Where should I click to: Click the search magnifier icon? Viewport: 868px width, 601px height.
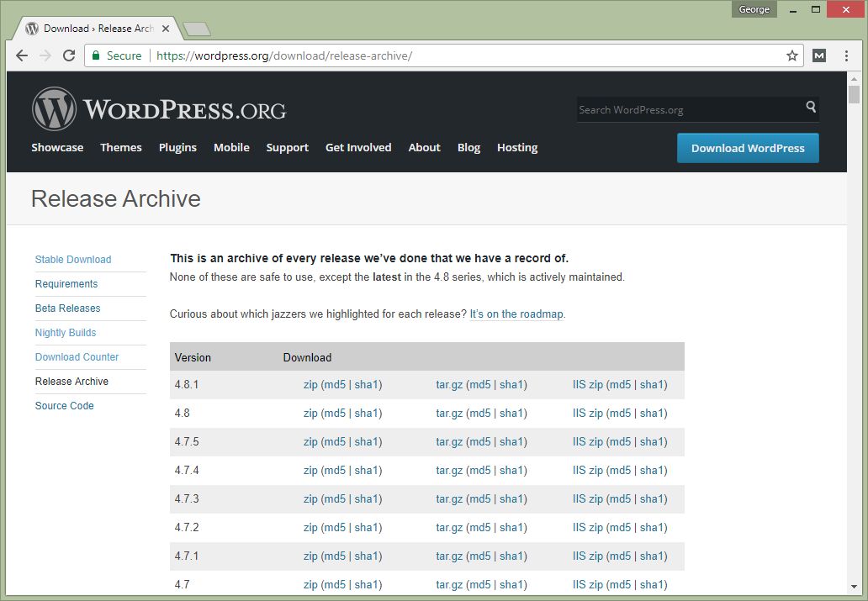pos(811,106)
